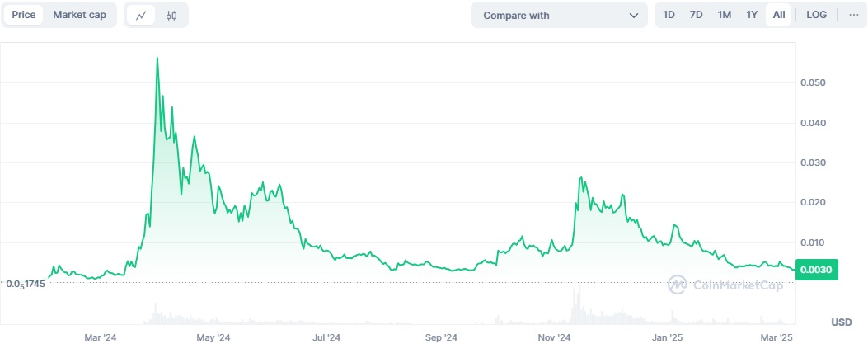This screenshot has height=353, width=868.
Task: Click the 0.050 price axis label
Action: 814,82
